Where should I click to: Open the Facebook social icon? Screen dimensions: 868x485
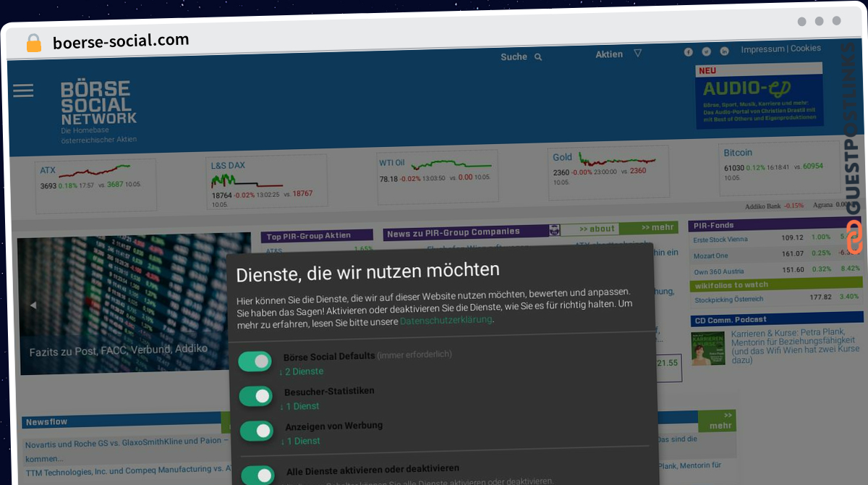click(689, 51)
